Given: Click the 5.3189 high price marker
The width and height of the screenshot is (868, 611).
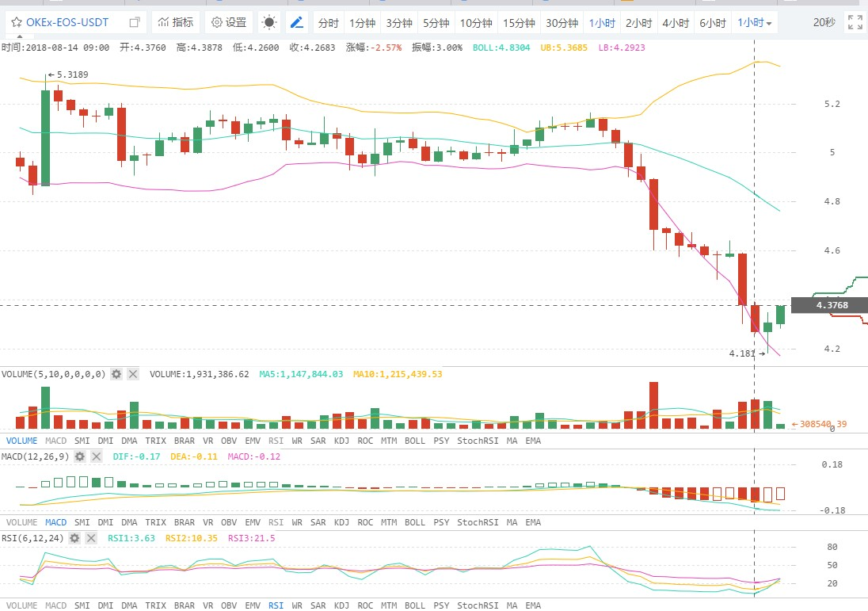Looking at the screenshot, I should [x=68, y=74].
